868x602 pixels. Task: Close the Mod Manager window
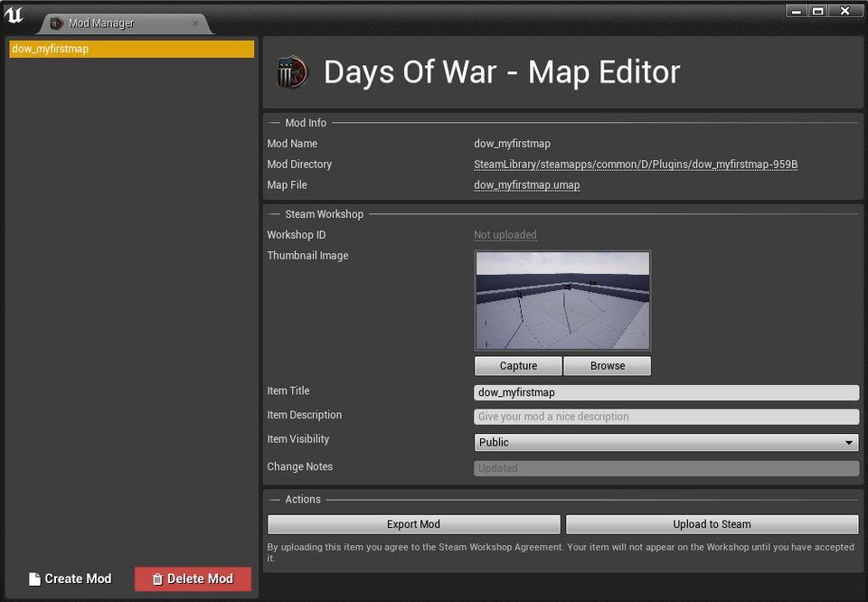point(844,11)
